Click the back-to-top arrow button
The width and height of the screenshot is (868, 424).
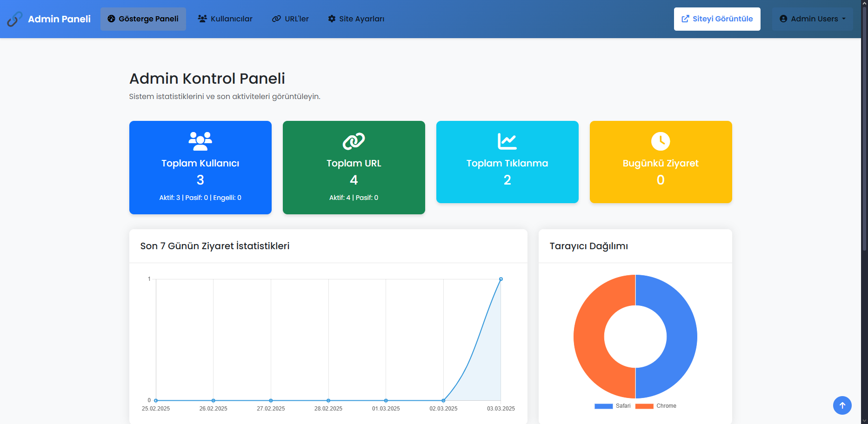click(842, 405)
